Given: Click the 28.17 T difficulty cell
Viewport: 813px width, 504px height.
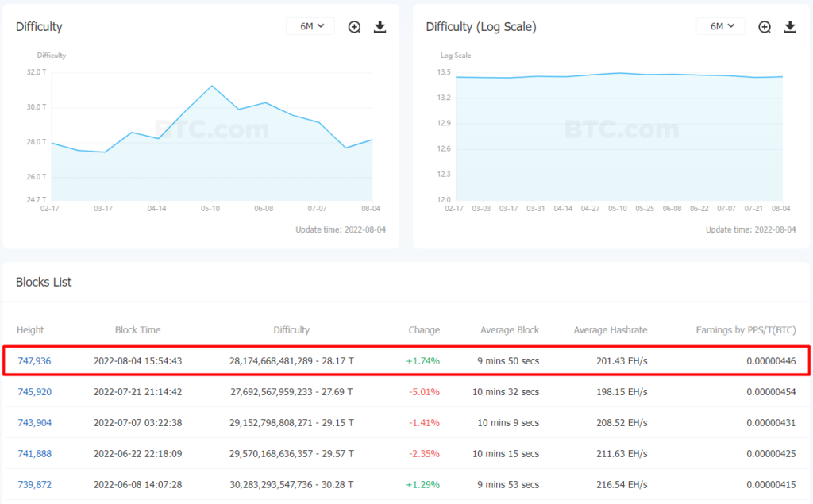Looking at the screenshot, I should tap(291, 361).
